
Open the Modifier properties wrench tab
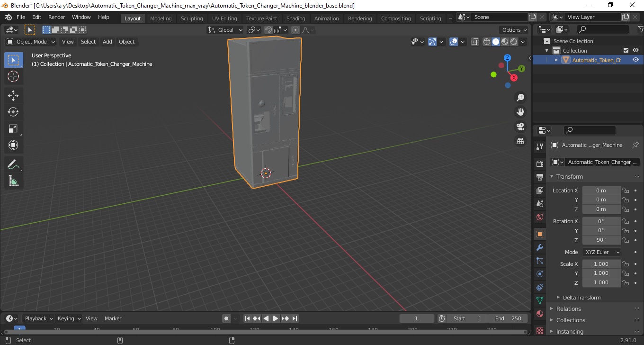click(539, 247)
